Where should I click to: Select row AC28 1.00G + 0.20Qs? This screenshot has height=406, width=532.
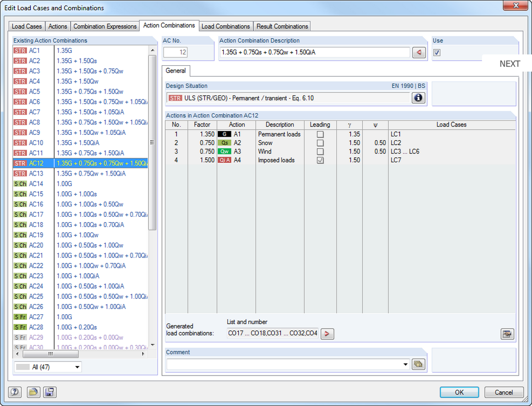(80, 328)
